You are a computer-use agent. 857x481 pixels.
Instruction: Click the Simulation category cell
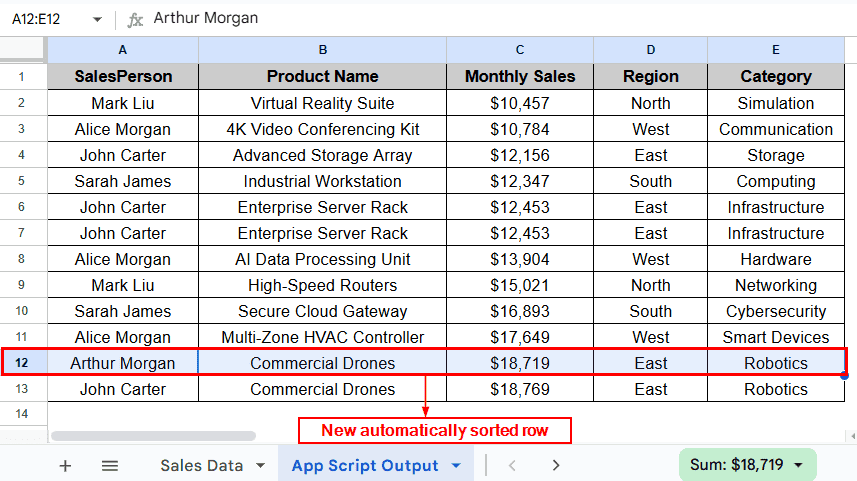click(x=776, y=103)
